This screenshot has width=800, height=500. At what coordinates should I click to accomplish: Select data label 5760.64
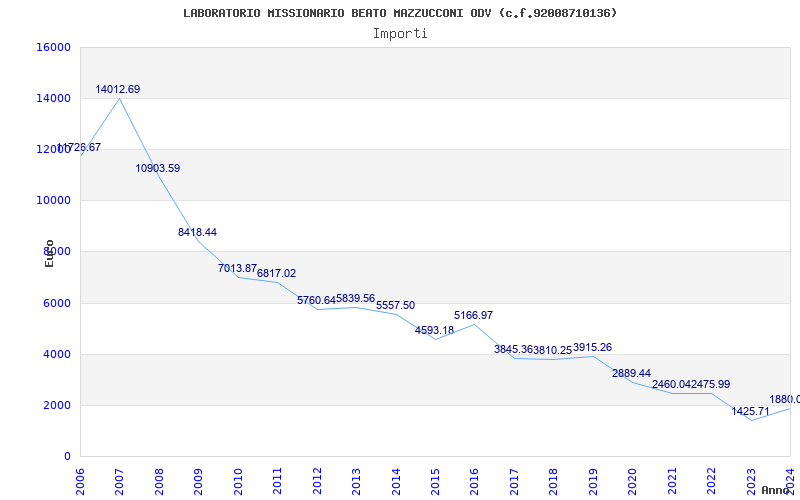click(x=316, y=301)
